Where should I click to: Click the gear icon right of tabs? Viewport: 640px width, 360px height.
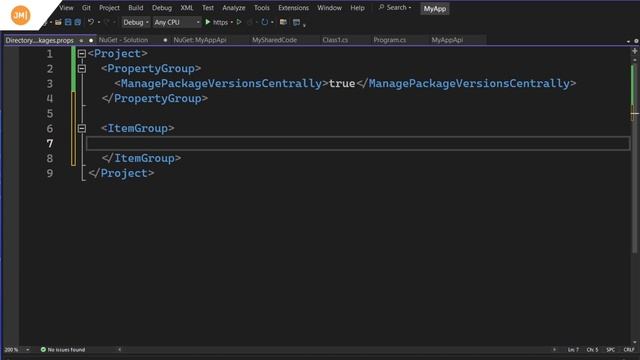click(x=636, y=41)
